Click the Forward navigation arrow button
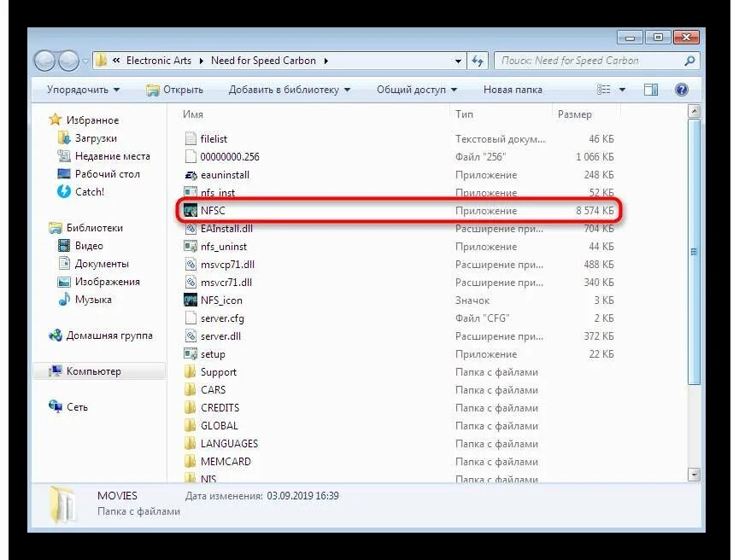Screen dimensions: 733x560 coord(68,61)
